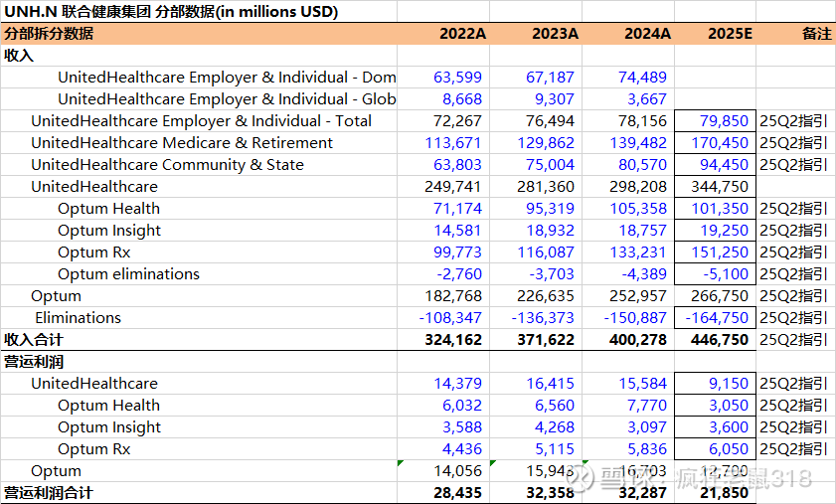Click the cell showing 74,489

coord(642,78)
